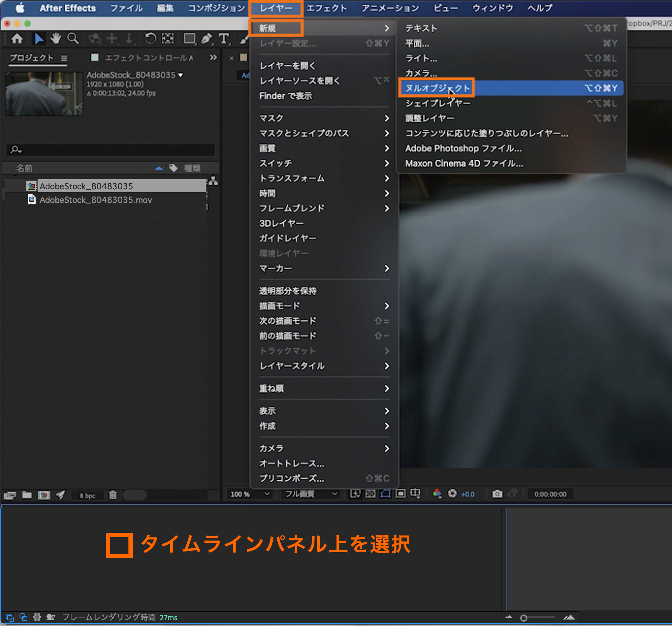Image resolution: width=672 pixels, height=626 pixels.
Task: Click the footage thumbnail in the Project panel
Action: click(x=44, y=94)
